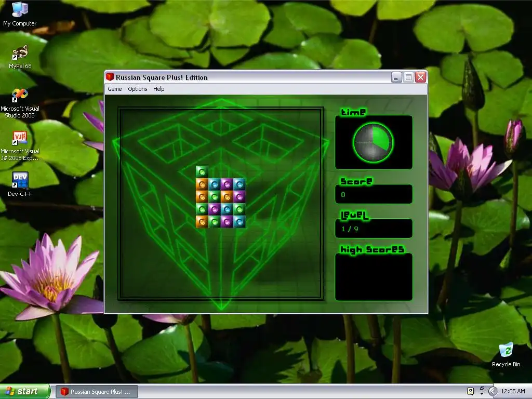The width and height of the screenshot is (532, 399).
Task: Minimize the Russian Square Plus window
Action: tap(396, 77)
